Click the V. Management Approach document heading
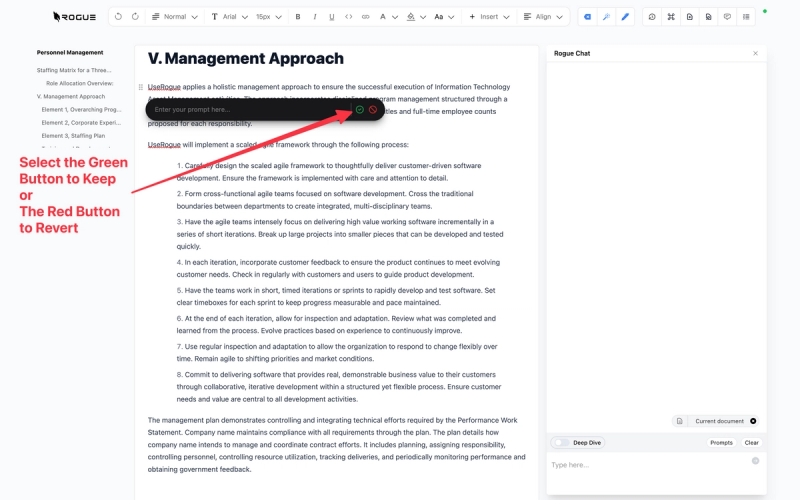 [x=246, y=59]
